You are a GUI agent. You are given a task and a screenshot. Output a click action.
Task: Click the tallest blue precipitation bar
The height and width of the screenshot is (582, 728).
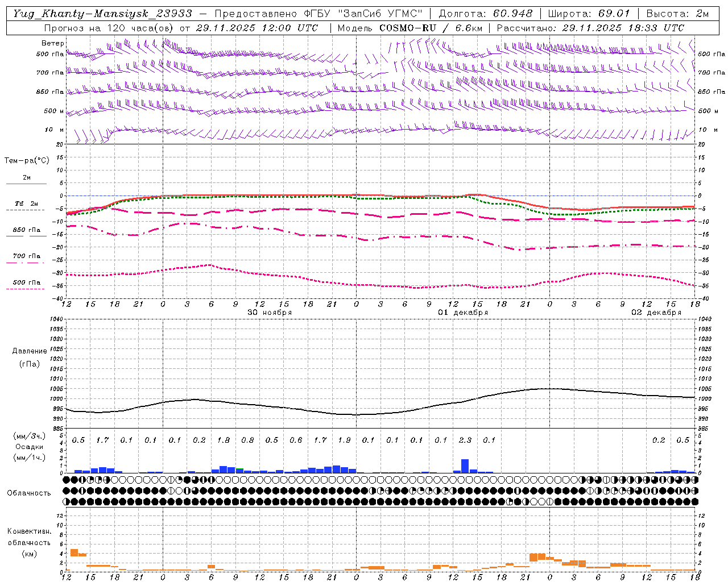click(465, 466)
